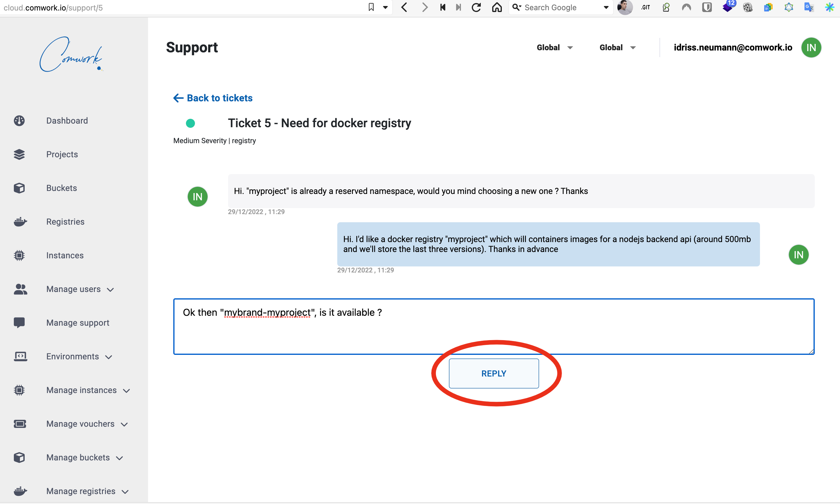Expand the Manage users submenu chevron
Image resolution: width=840 pixels, height=504 pixels.
click(110, 290)
